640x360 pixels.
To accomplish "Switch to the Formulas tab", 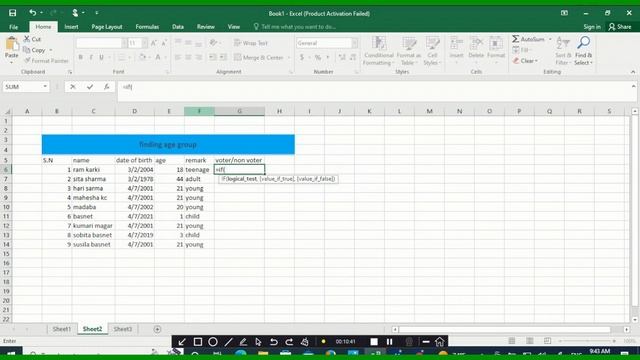I will coord(147,27).
